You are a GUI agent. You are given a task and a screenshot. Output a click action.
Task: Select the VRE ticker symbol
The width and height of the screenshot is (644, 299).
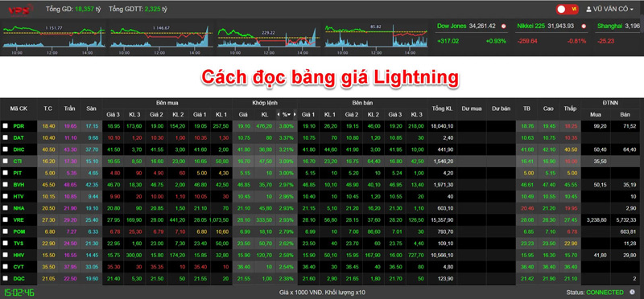coord(19,220)
